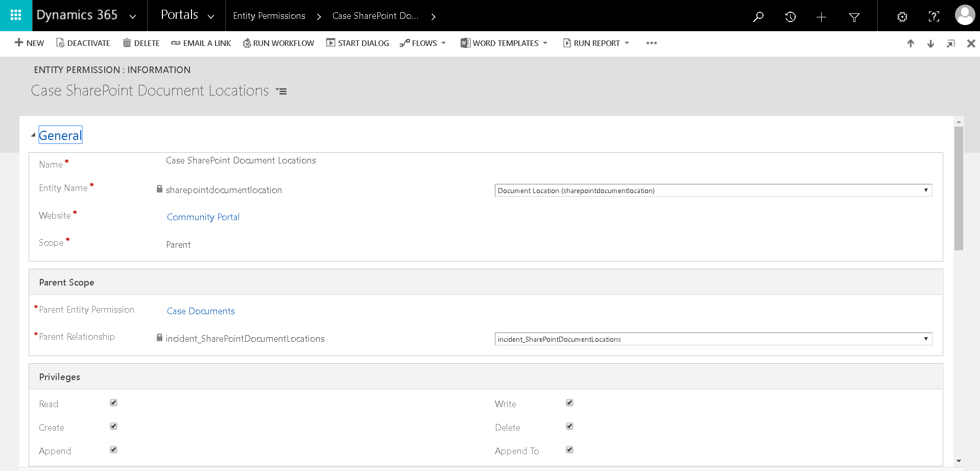This screenshot has width=980, height=471.
Task: Toggle the Delete privilege checkbox
Action: click(x=569, y=426)
